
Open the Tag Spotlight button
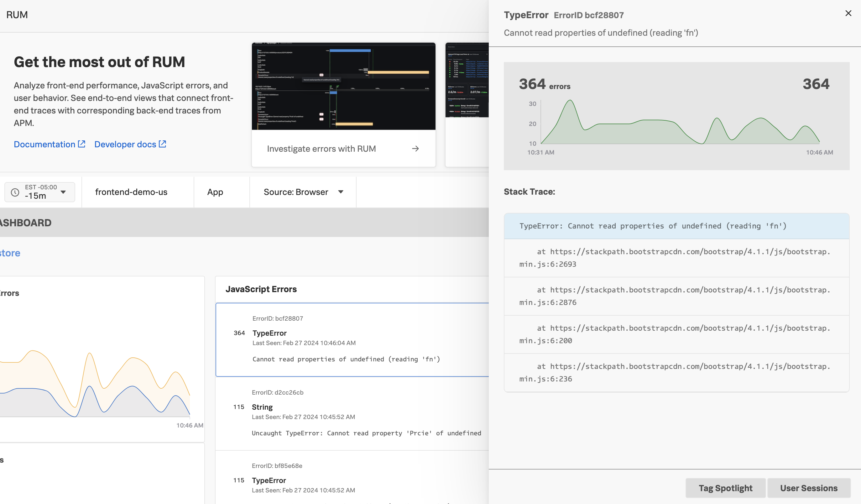(725, 488)
